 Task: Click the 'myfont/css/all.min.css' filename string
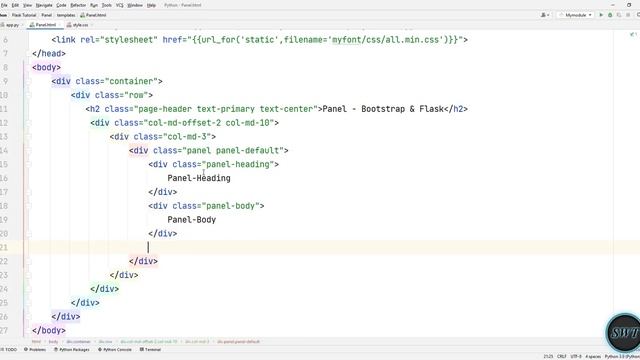click(x=386, y=40)
